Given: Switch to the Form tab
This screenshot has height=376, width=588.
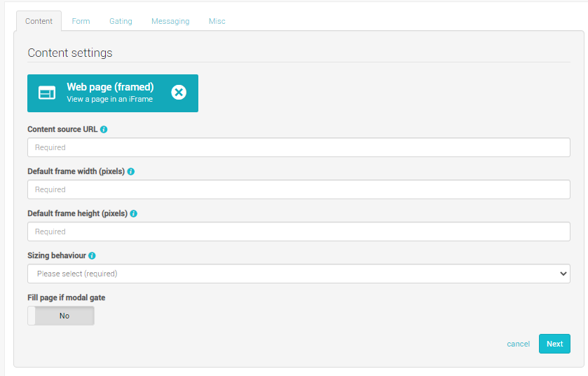Looking at the screenshot, I should click(81, 21).
